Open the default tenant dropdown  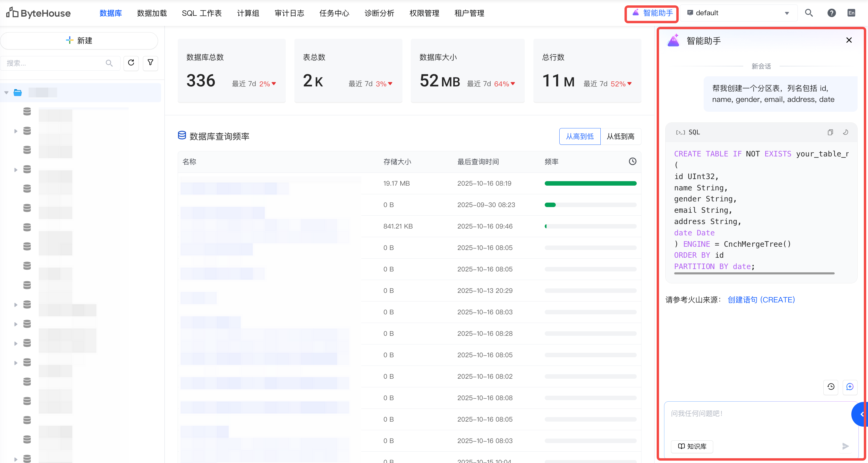click(x=738, y=13)
